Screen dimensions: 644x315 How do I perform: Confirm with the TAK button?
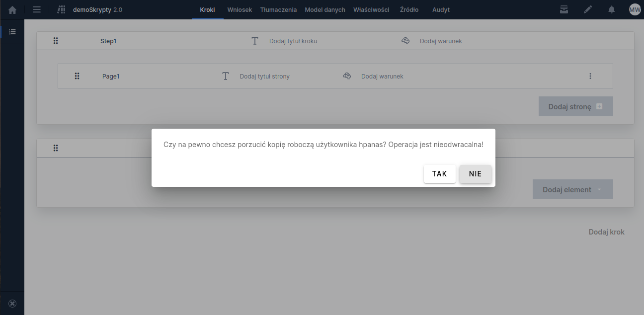[x=439, y=174]
